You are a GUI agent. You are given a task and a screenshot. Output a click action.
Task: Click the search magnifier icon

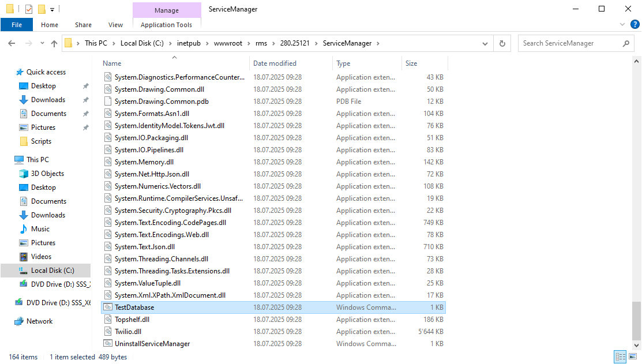click(x=626, y=43)
